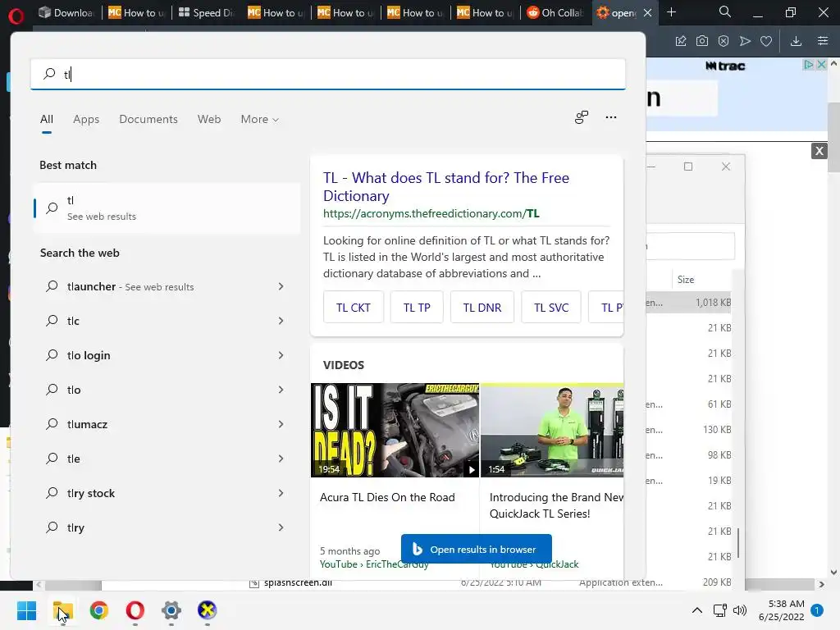This screenshot has height=630, width=840.
Task: Open the Windows Start button
Action: pos(27,610)
